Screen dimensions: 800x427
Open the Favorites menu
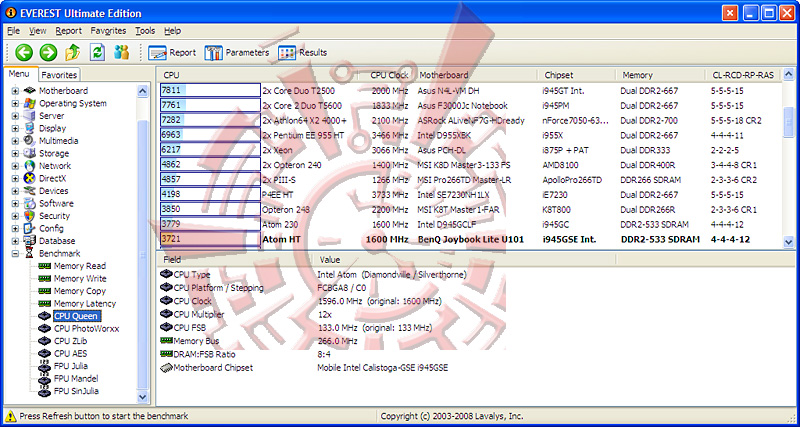tap(108, 31)
